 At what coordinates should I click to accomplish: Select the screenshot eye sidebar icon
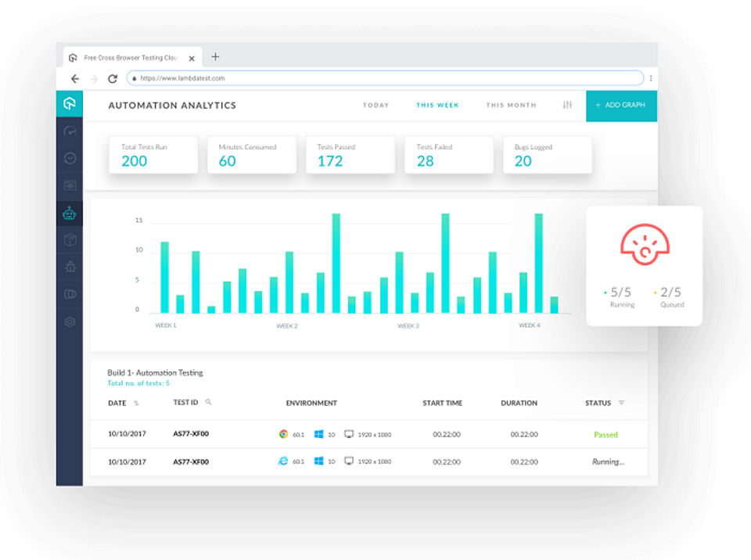click(x=70, y=185)
